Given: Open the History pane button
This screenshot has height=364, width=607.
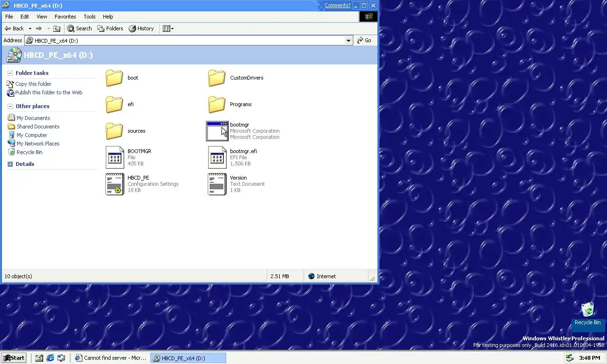Looking at the screenshot, I should coord(141,28).
